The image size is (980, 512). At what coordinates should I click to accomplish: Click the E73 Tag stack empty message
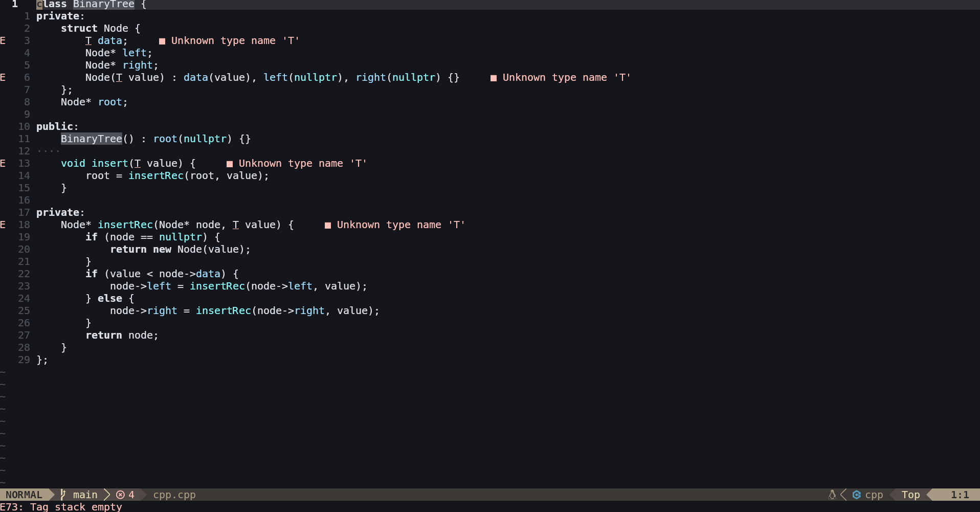(61, 506)
